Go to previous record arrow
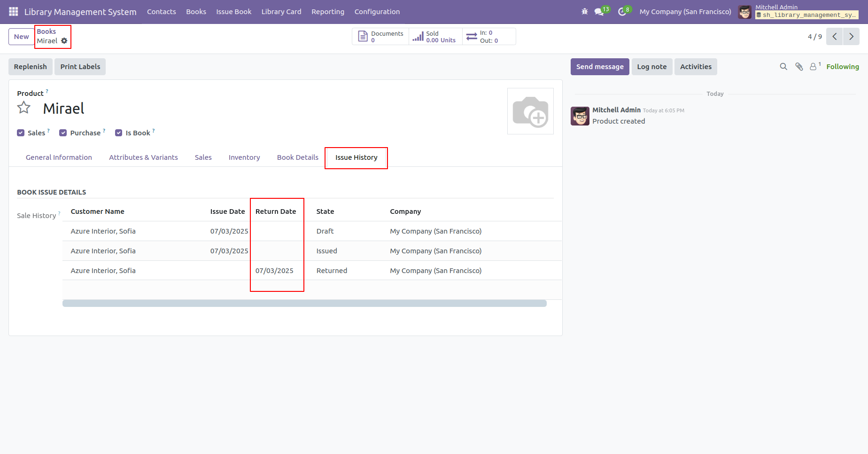Image resolution: width=868 pixels, height=454 pixels. pos(834,37)
